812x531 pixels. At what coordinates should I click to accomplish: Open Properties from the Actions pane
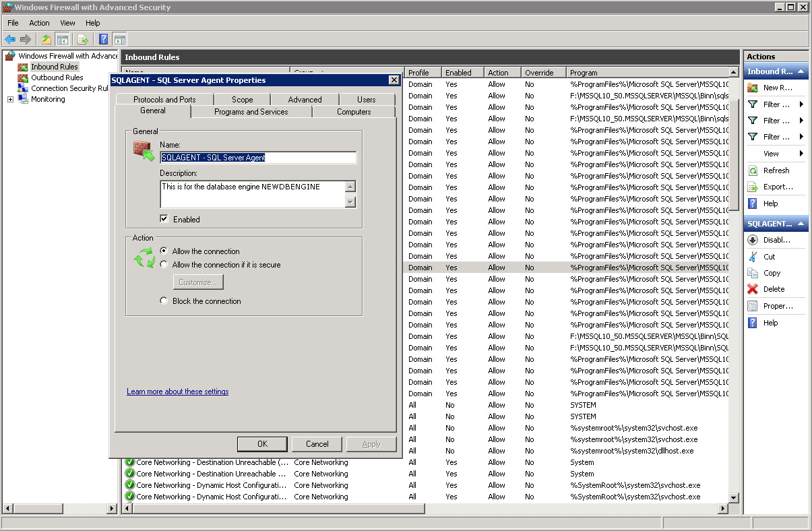click(x=776, y=306)
